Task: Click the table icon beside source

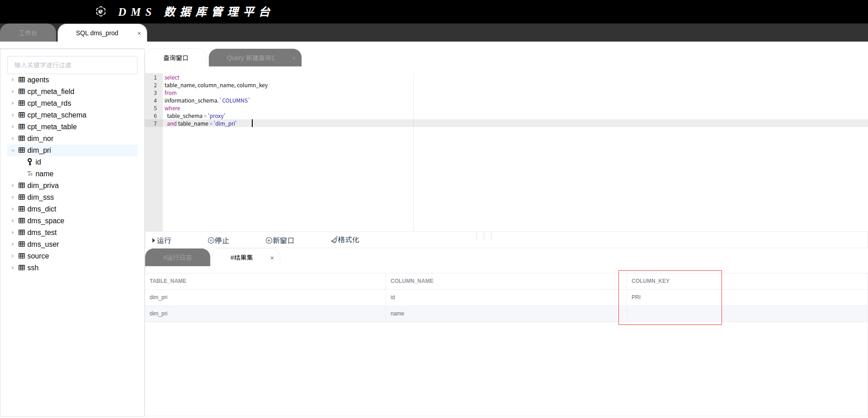Action: pyautogui.click(x=22, y=256)
